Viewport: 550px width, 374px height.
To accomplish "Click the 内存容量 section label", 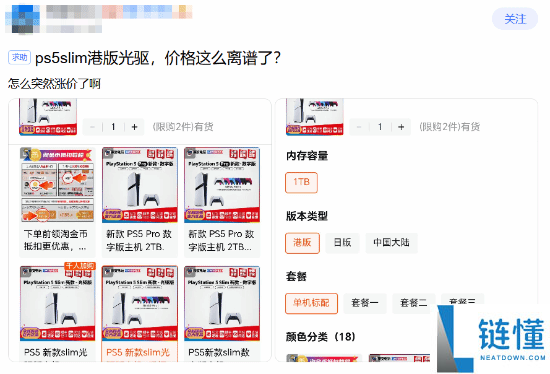I will point(307,156).
